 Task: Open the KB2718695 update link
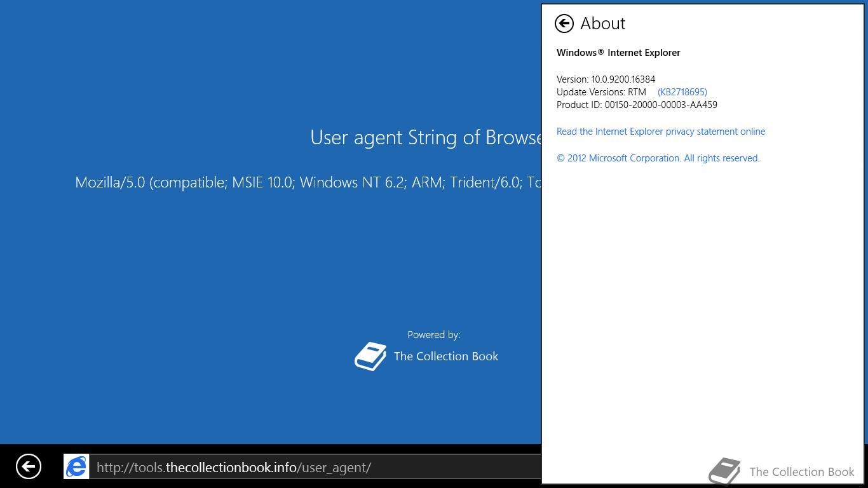(x=682, y=92)
